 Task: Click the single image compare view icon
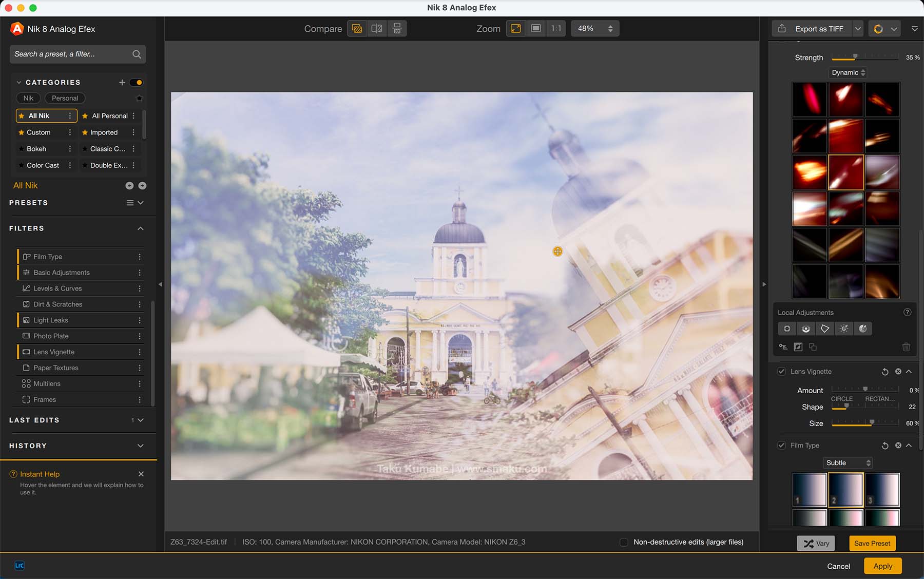[357, 29]
